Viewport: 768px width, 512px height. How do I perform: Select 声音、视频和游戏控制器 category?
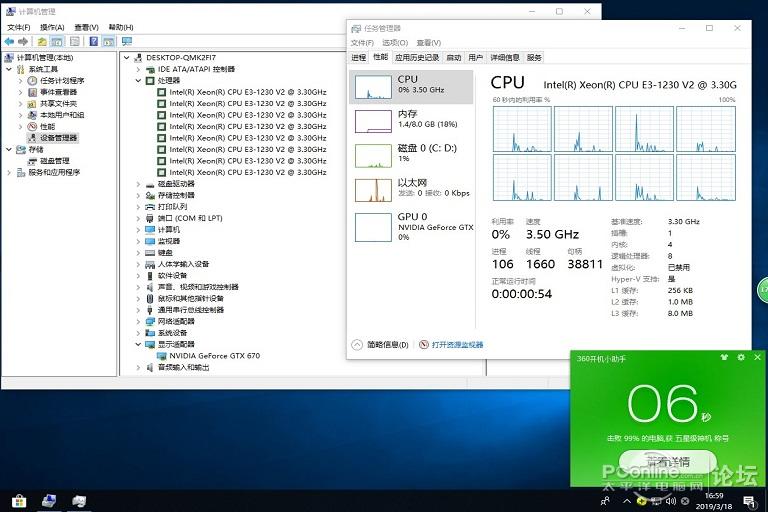[198, 287]
